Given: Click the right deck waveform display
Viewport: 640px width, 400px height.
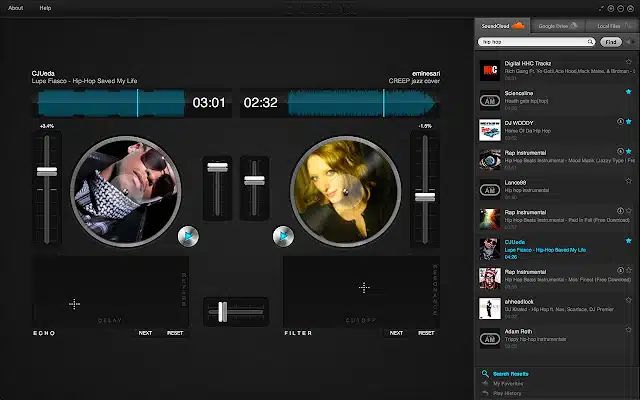Looking at the screenshot, I should pyautogui.click(x=362, y=103).
